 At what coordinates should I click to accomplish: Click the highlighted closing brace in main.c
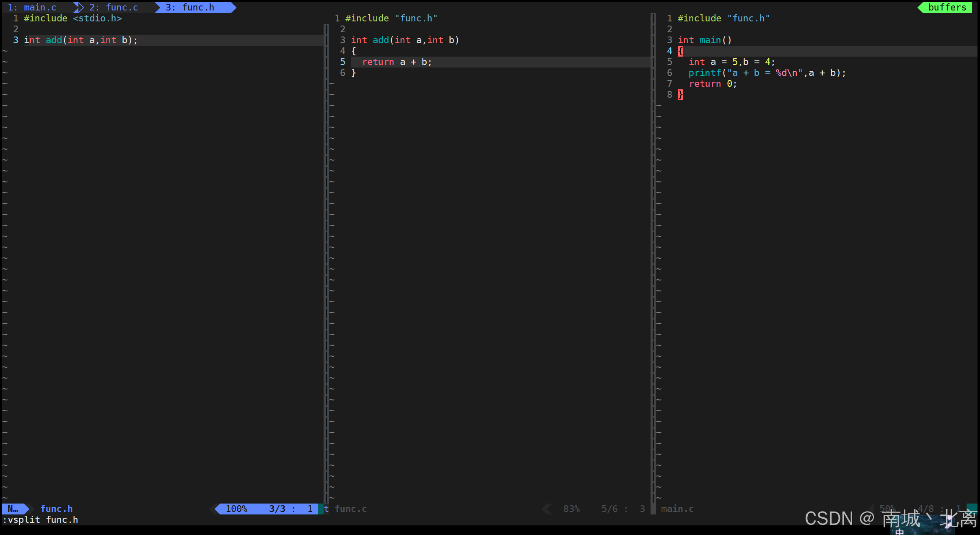pos(680,95)
